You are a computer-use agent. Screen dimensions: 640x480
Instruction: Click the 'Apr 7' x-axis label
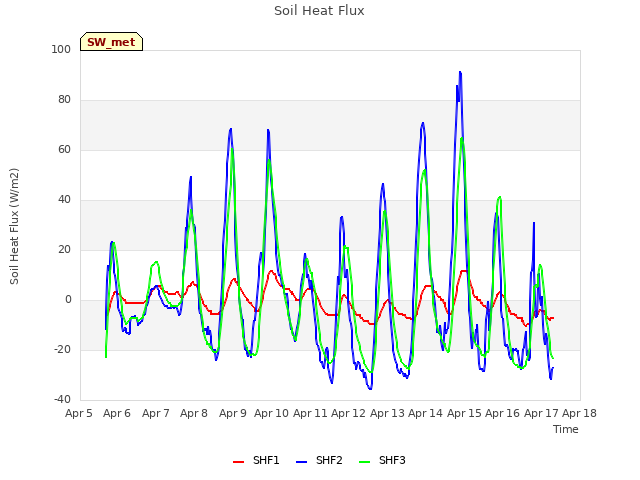(x=156, y=413)
